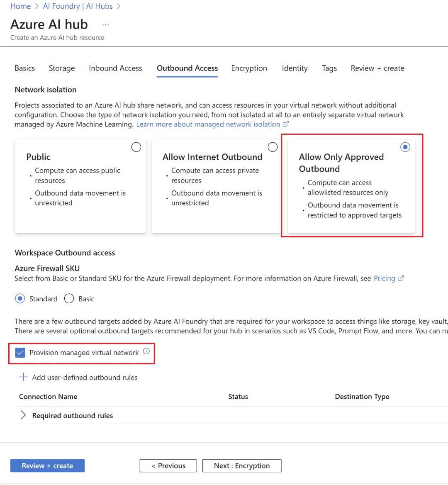The height and width of the screenshot is (485, 448).
Task: Choose the Standard Azure Firewall SKU
Action: coord(20,298)
